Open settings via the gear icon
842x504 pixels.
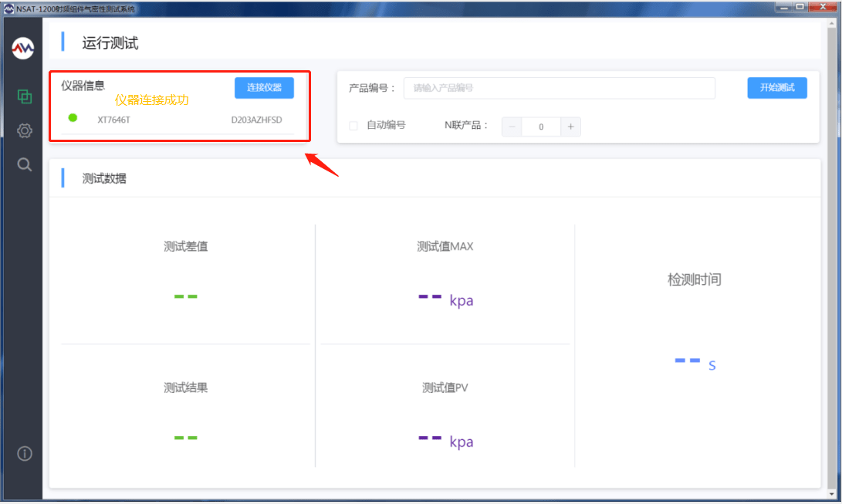[24, 130]
